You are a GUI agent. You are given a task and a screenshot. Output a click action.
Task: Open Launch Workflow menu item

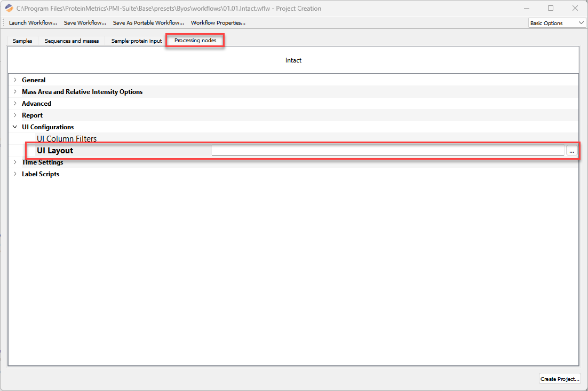click(33, 23)
